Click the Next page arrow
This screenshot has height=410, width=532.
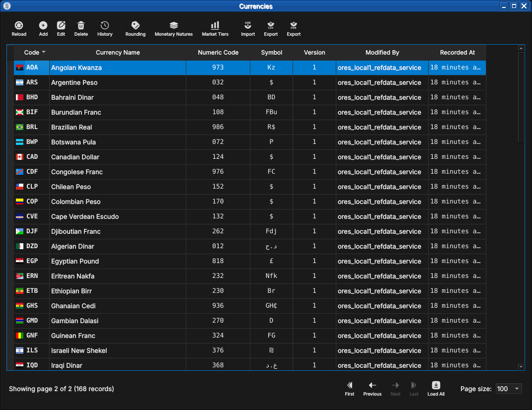pyautogui.click(x=395, y=389)
